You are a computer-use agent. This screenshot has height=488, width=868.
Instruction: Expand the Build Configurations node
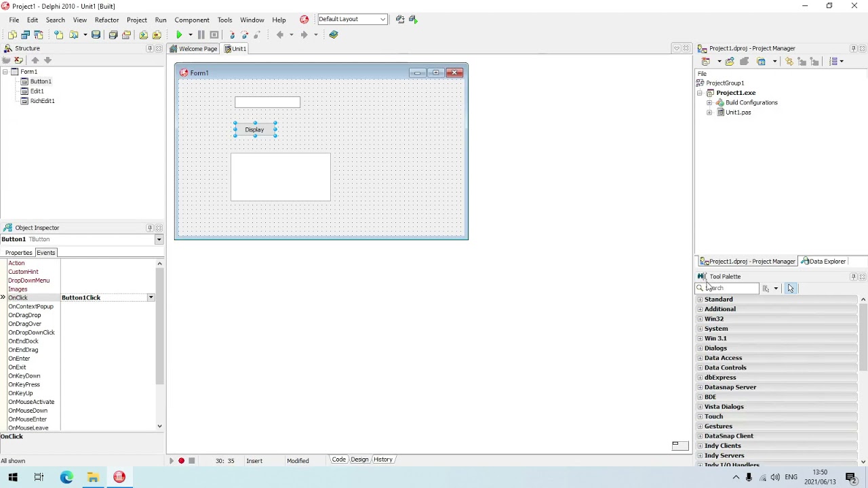709,103
